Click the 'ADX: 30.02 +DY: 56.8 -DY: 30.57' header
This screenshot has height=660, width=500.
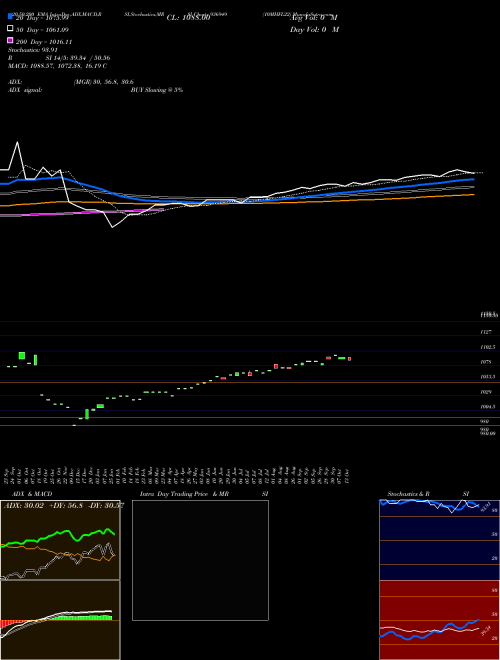click(x=64, y=506)
